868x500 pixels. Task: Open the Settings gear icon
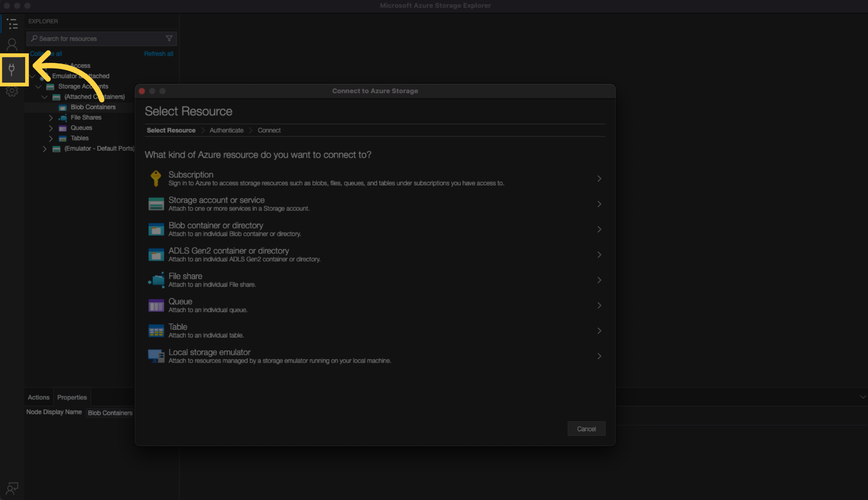12,91
